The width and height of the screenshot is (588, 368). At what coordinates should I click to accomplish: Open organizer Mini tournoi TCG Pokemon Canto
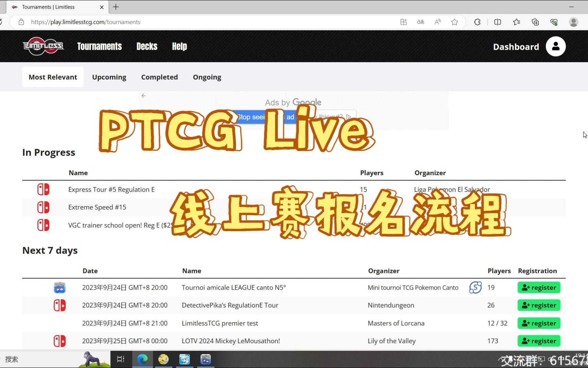point(413,288)
